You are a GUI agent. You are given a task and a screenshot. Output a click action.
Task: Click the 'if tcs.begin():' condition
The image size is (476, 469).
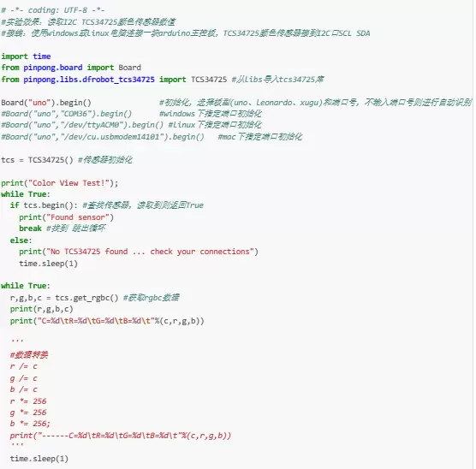[44, 205]
